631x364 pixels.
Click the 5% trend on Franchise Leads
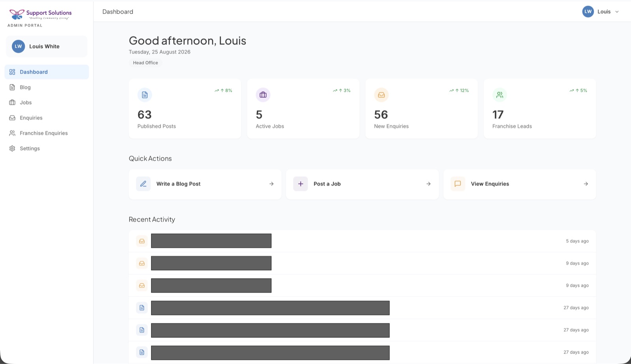(578, 91)
